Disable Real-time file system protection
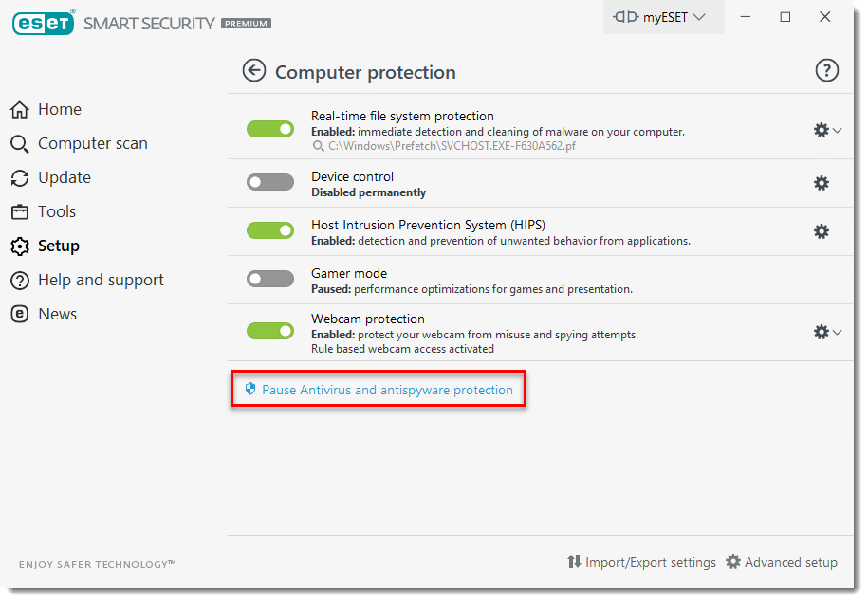This screenshot has width=868, height=602. point(270,129)
